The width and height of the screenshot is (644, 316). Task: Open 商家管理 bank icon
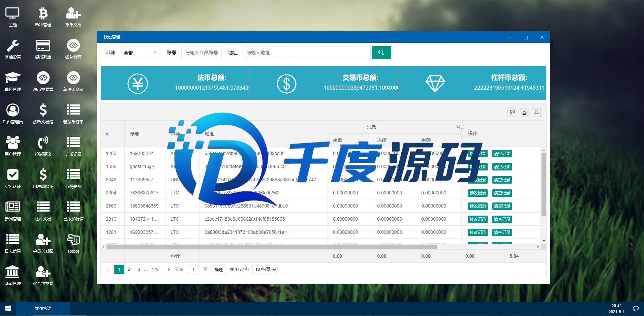13,276
